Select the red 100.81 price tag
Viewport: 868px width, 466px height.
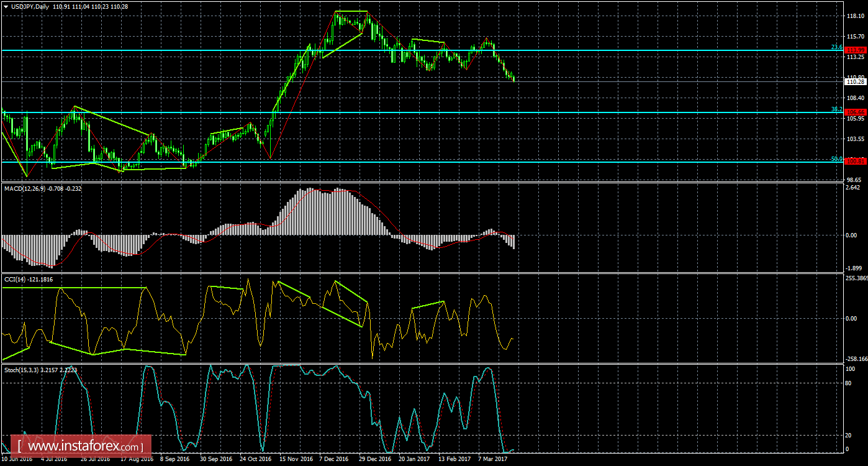point(856,162)
